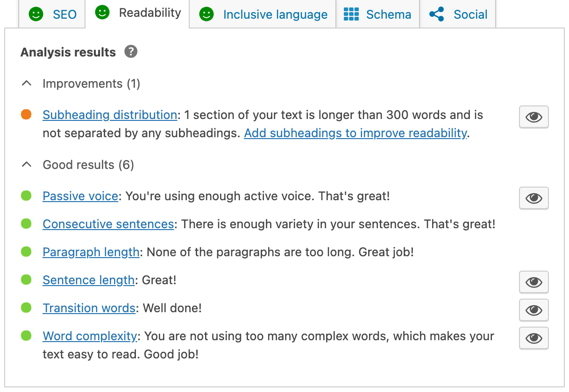This screenshot has height=392, width=569.
Task: Toggle Sentence length eye marker
Action: (533, 282)
